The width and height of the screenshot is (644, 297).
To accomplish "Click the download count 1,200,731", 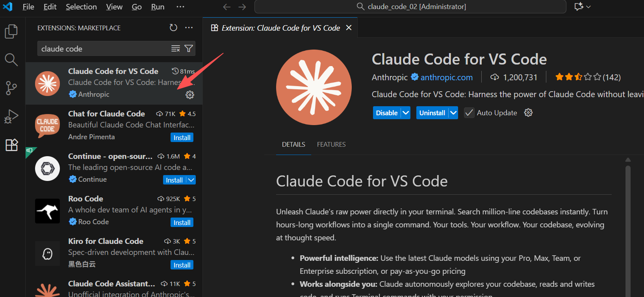I will tap(514, 77).
